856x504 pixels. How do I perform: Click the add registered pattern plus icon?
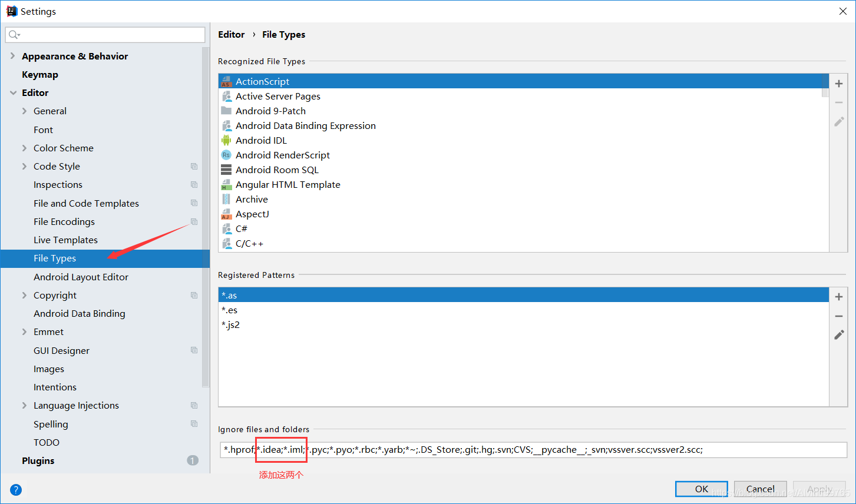[x=838, y=297]
